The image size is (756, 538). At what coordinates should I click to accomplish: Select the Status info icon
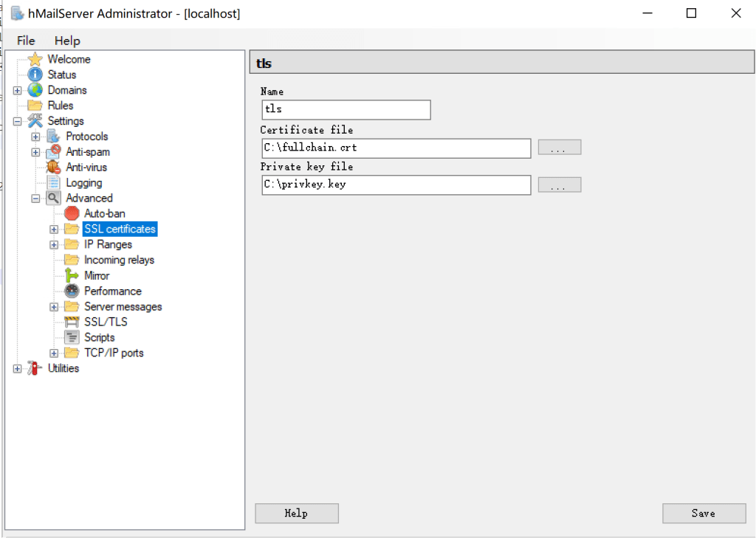[35, 75]
